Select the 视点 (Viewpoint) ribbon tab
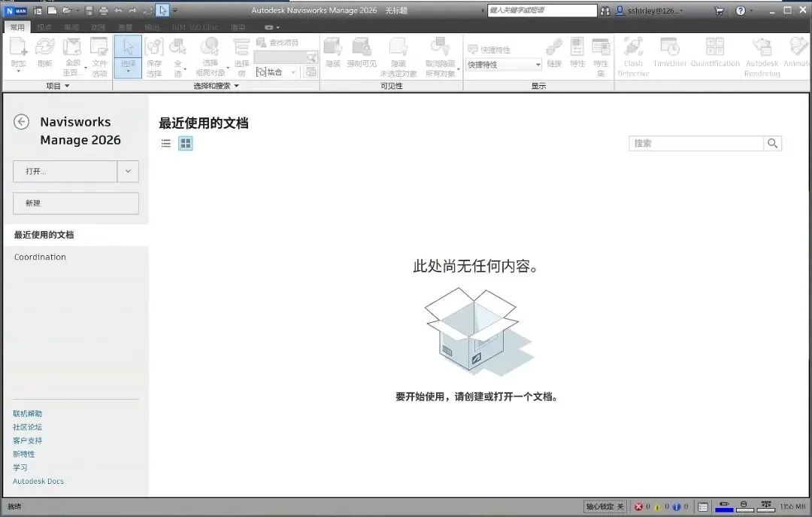 coord(44,27)
